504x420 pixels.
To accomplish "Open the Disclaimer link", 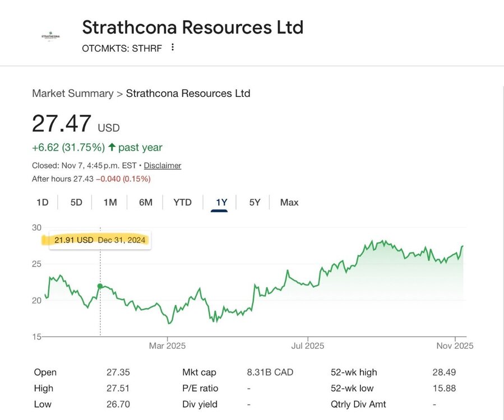I will [163, 165].
